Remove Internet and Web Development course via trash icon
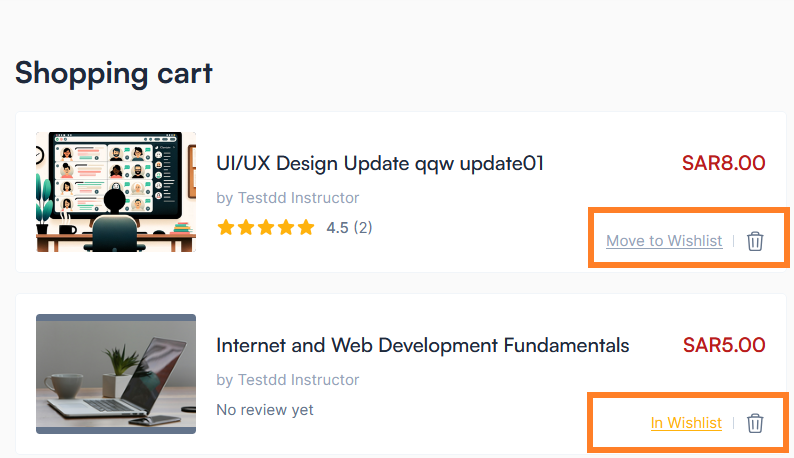Viewport: 794px width, 458px height. (755, 423)
